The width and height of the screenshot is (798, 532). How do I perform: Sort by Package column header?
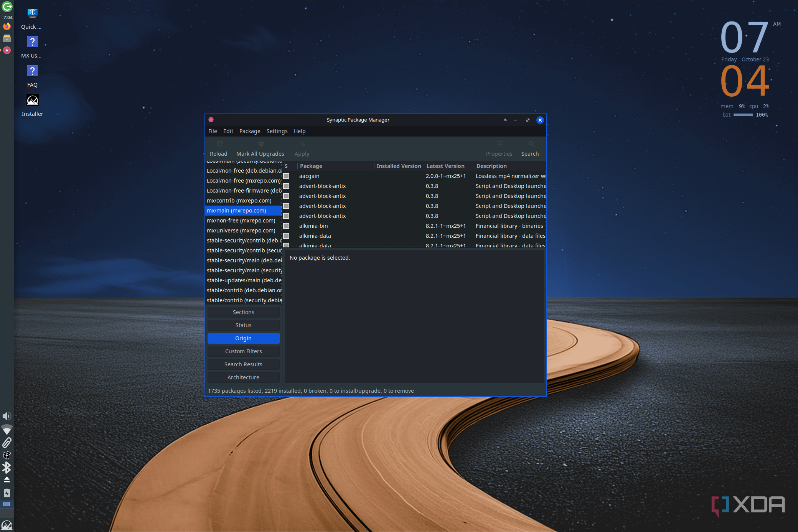(336, 166)
